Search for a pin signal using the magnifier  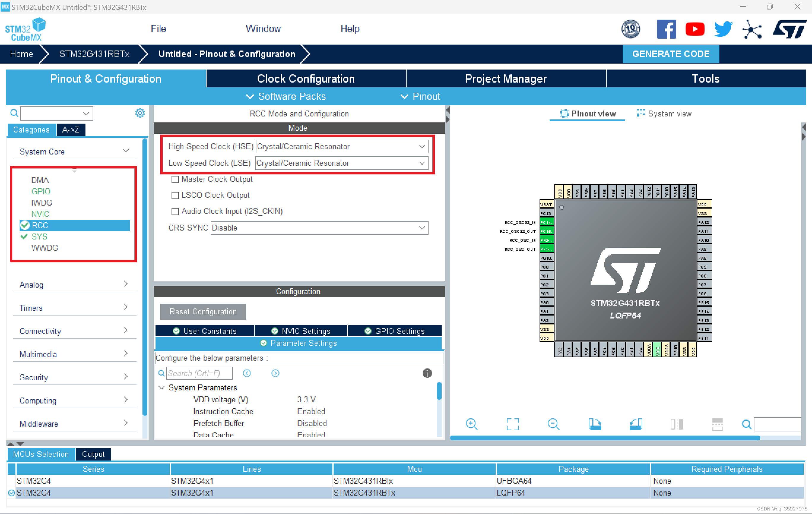(746, 424)
